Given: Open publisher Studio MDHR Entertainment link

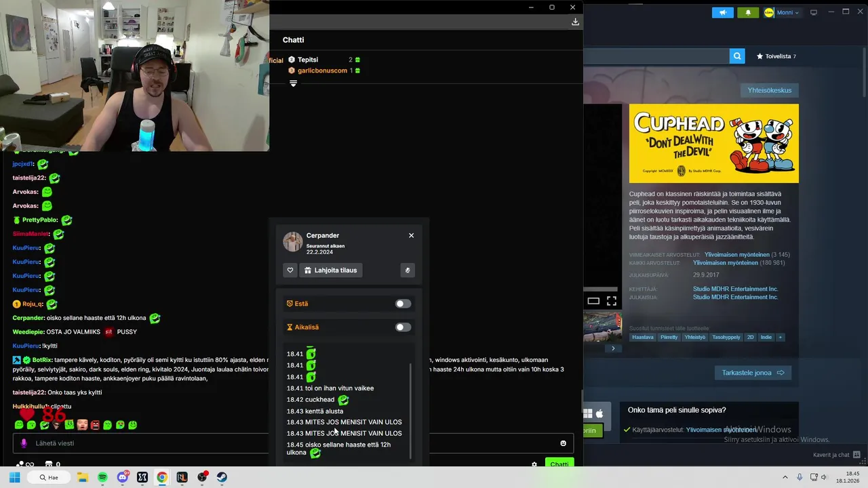Looking at the screenshot, I should (x=735, y=297).
